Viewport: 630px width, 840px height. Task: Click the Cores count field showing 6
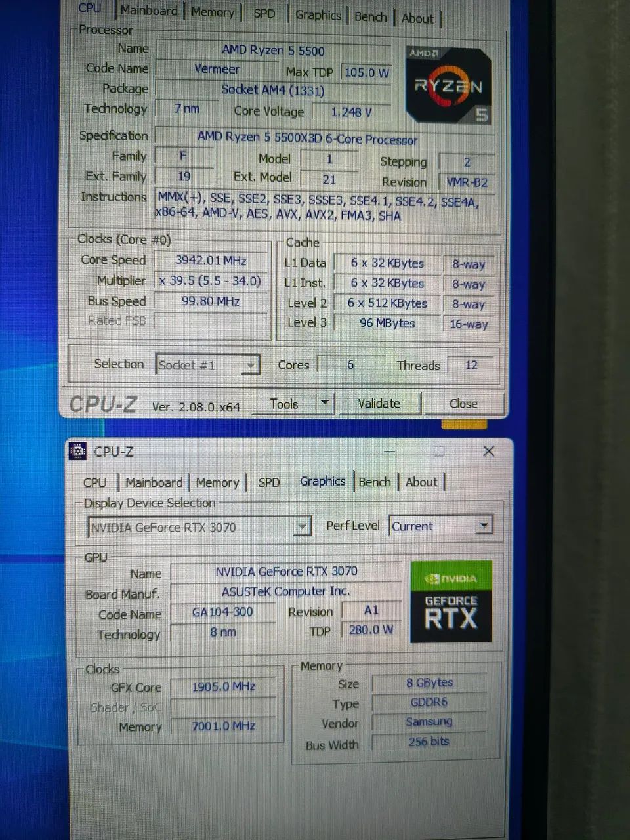[350, 364]
